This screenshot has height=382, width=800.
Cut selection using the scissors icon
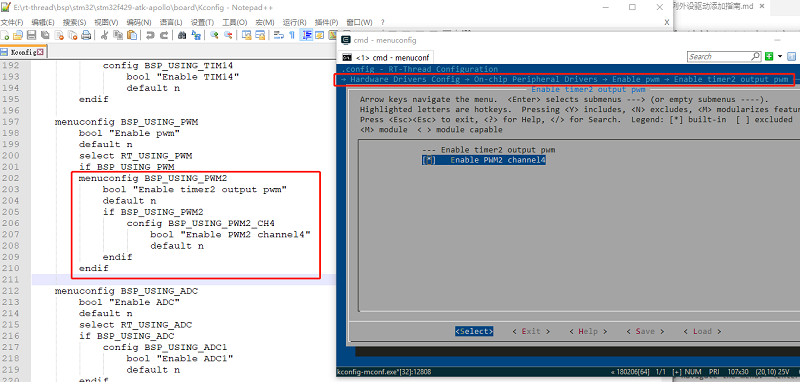(104, 35)
